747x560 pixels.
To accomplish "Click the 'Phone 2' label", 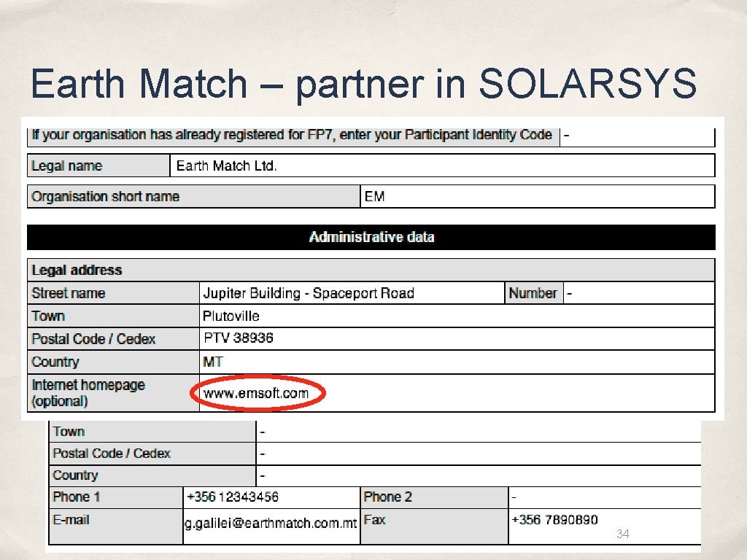I will tap(387, 497).
